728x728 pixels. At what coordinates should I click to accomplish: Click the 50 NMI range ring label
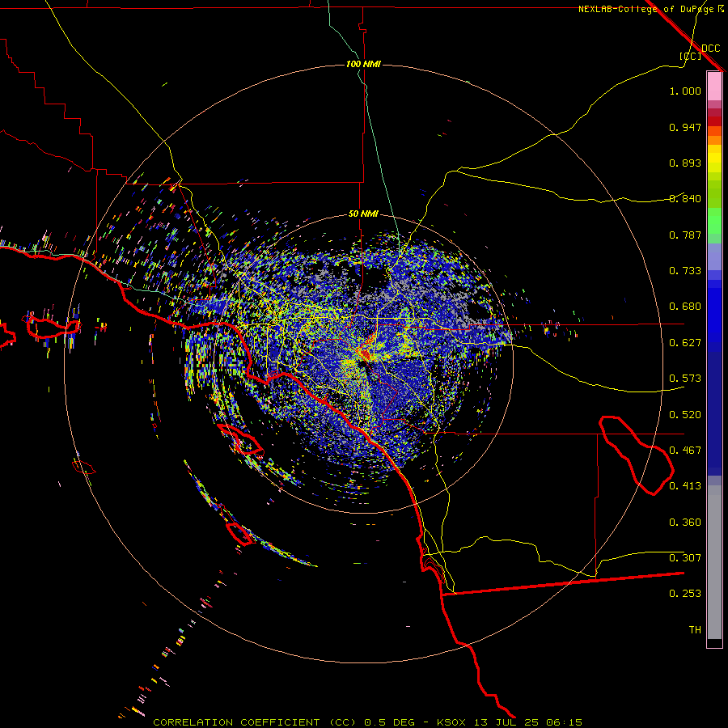tap(363, 214)
